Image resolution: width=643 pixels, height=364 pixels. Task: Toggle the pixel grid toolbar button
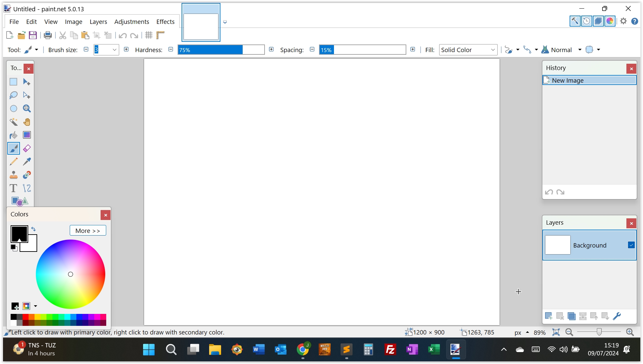click(149, 35)
